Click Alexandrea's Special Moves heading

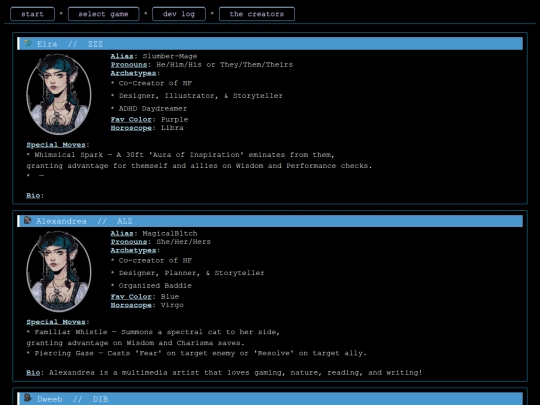[x=56, y=322]
